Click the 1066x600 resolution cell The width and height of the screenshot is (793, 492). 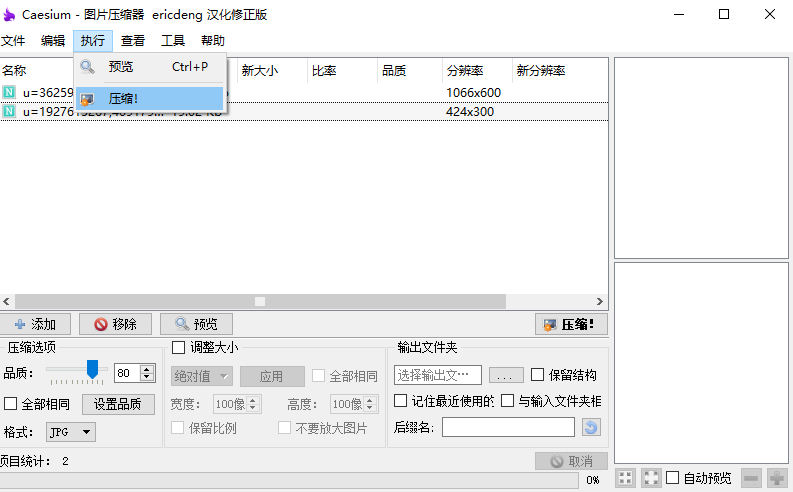pyautogui.click(x=473, y=93)
